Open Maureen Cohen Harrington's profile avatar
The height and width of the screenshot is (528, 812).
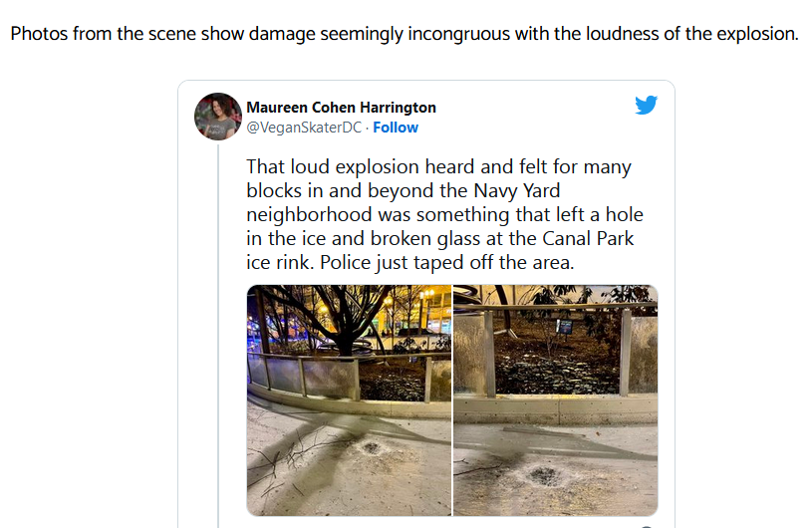click(218, 117)
